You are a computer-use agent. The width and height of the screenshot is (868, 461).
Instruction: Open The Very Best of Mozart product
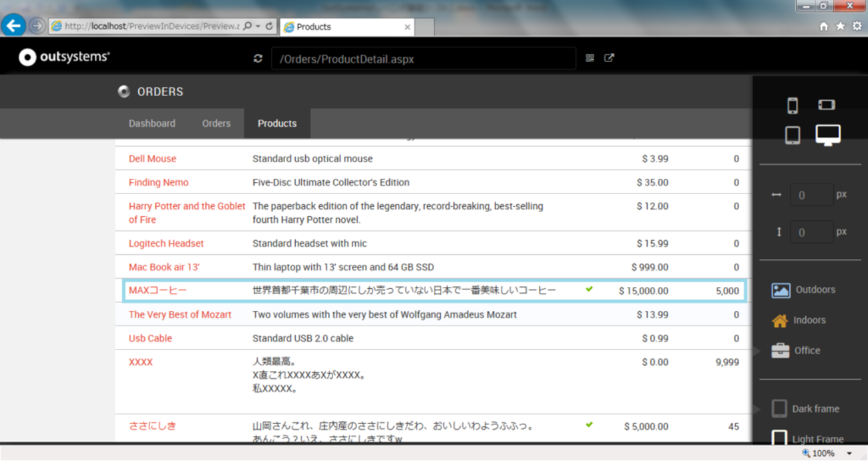180,314
